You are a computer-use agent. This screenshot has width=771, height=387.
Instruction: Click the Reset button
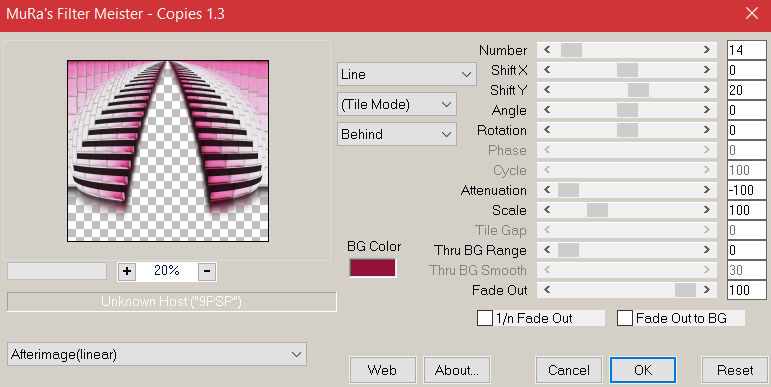[x=735, y=370]
